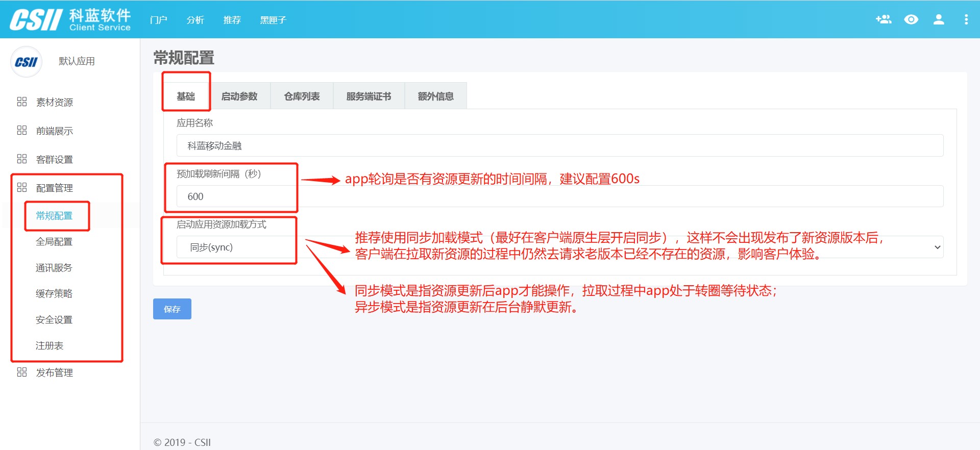Click the 常规配置 page heading
The height and width of the screenshot is (450, 980).
coord(184,58)
